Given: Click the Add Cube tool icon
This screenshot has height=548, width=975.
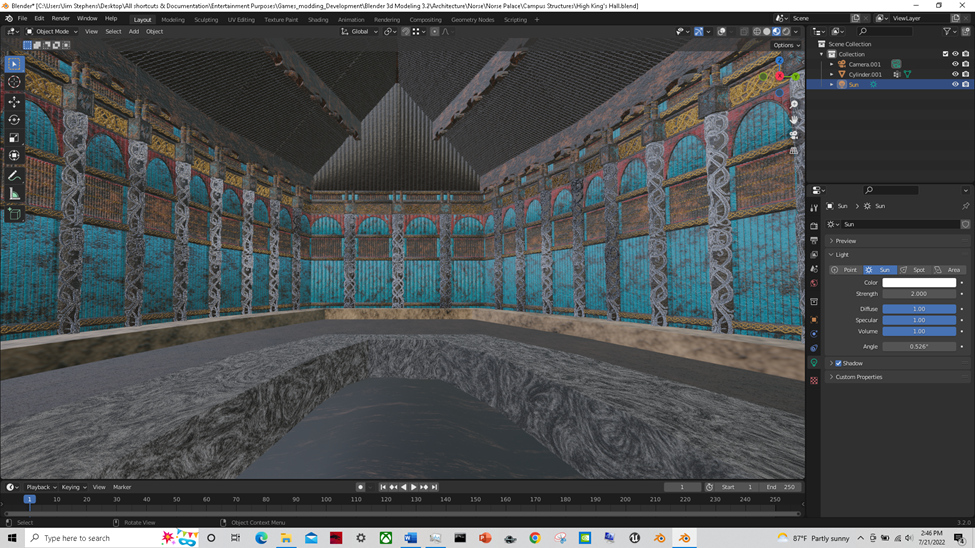Looking at the screenshot, I should coord(14,215).
